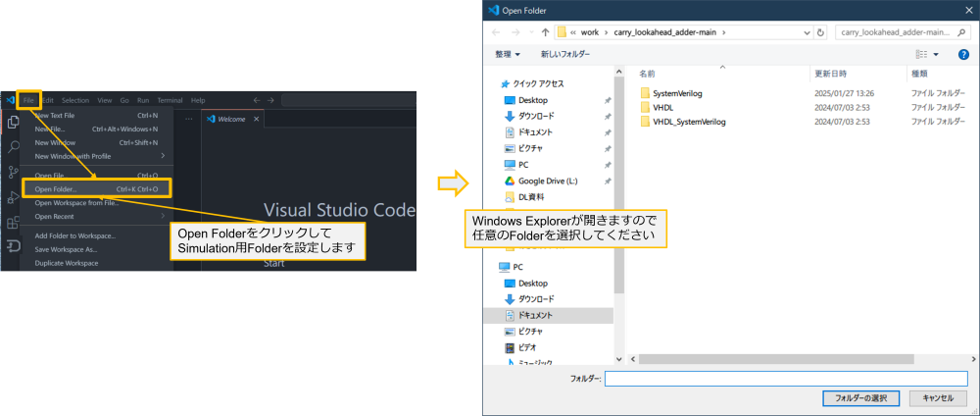Image resolution: width=980 pixels, height=416 pixels.
Task: Click scroll-right arrow of horizontal scrollbar
Action: tap(974, 360)
